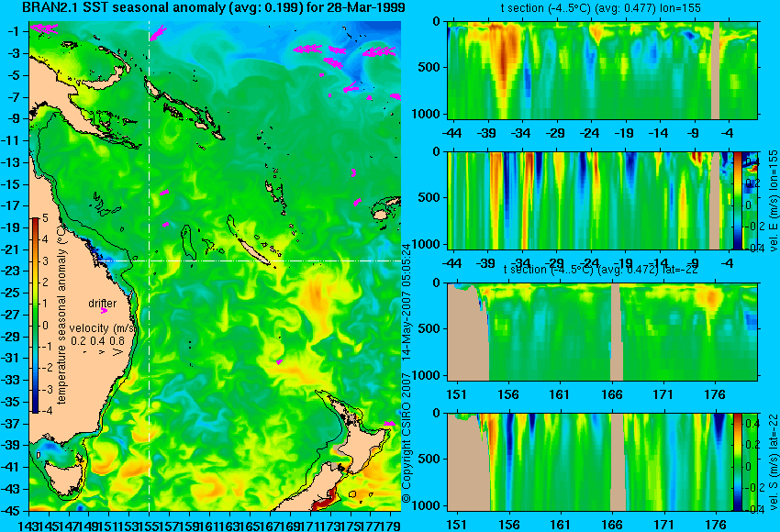Click the 'velocity (m/s)' legend label
780x532 pixels.
coord(103,328)
